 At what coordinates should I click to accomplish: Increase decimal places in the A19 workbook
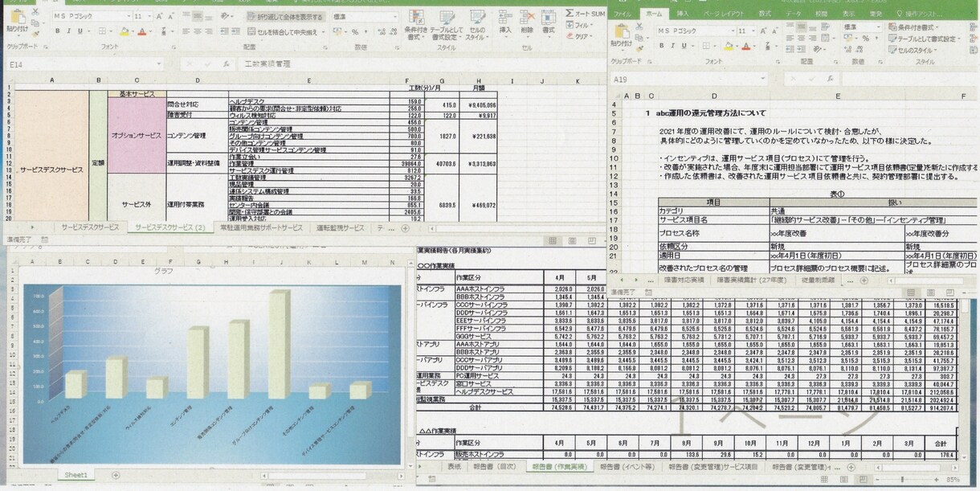847,48
